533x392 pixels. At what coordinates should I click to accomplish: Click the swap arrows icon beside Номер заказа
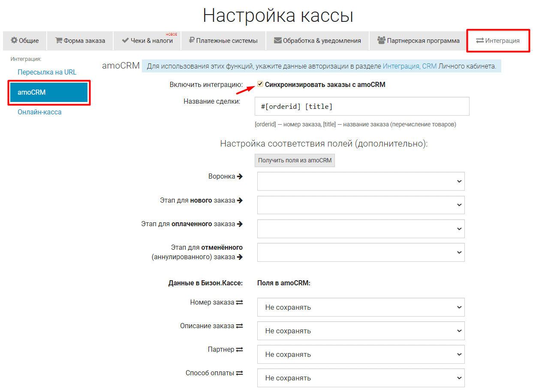[239, 302]
